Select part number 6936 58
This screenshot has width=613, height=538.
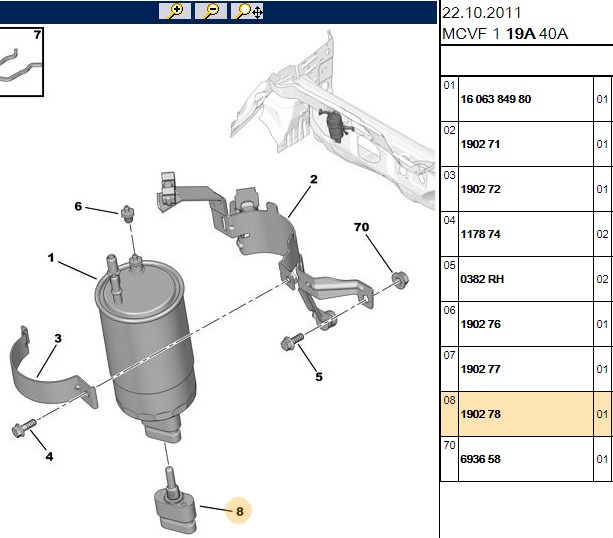[x=480, y=459]
